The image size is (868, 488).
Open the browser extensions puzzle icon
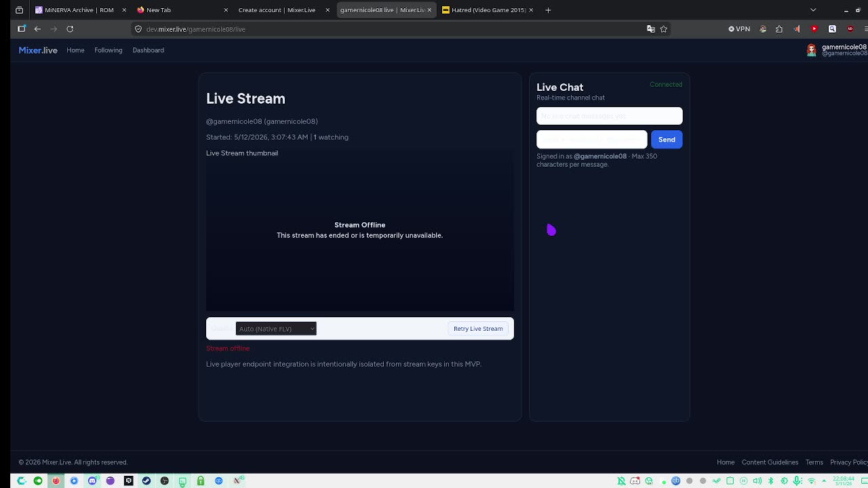[779, 29]
